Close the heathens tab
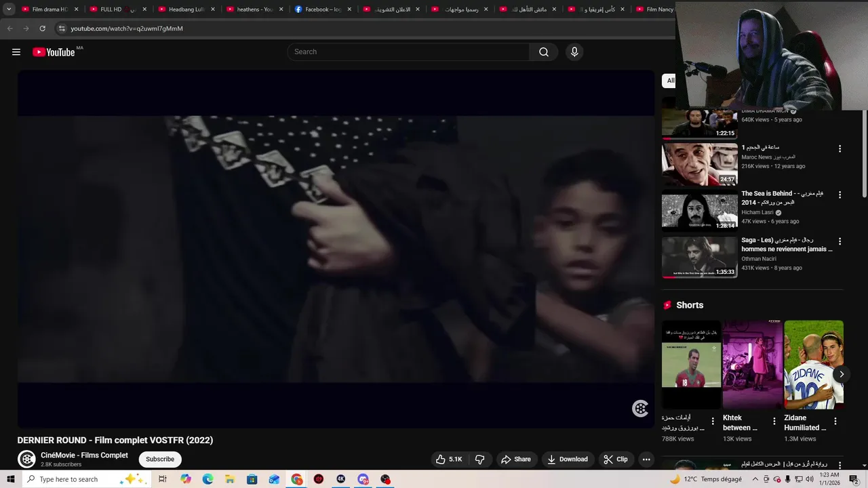Image resolution: width=868 pixels, height=488 pixels. point(281,9)
